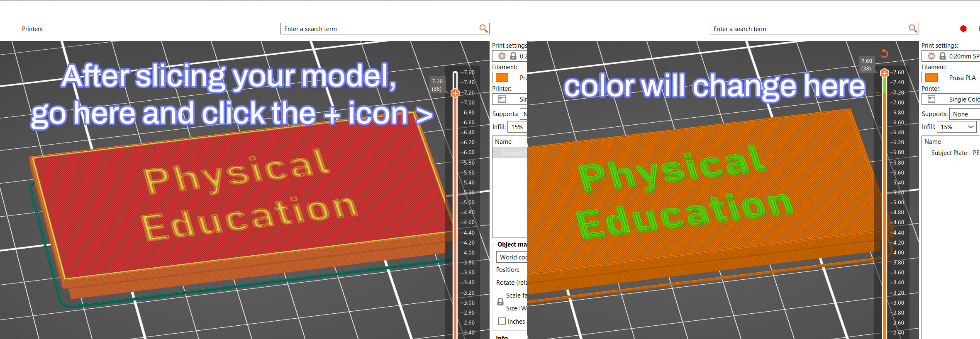Open the Supports dropdown in left screenshot
Viewport: 980px width, 339px height.
524,114
